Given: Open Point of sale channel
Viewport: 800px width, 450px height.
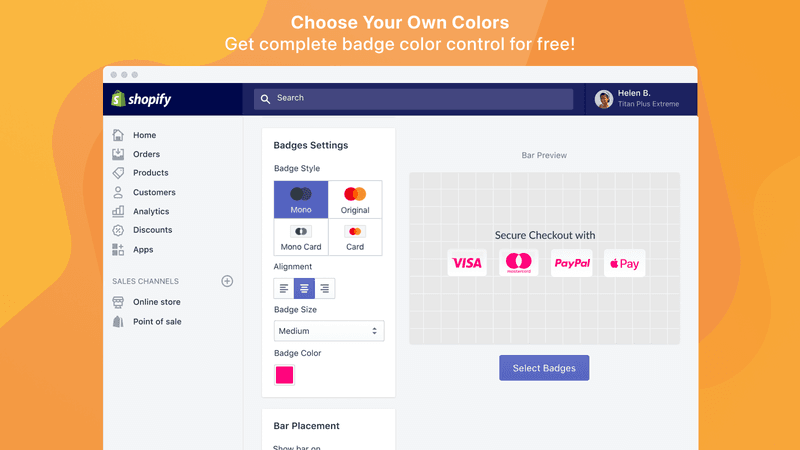Looking at the screenshot, I should pyautogui.click(x=157, y=321).
